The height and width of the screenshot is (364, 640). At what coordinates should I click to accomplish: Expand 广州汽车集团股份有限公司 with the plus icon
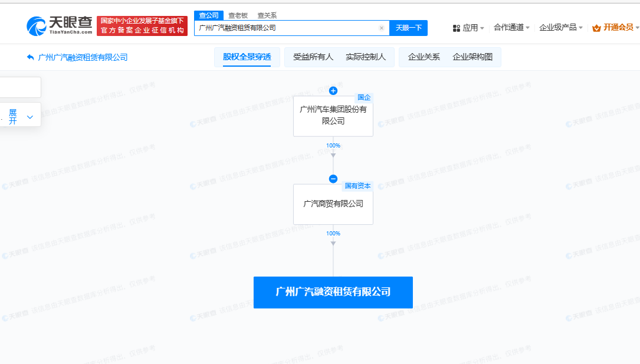[x=333, y=91]
